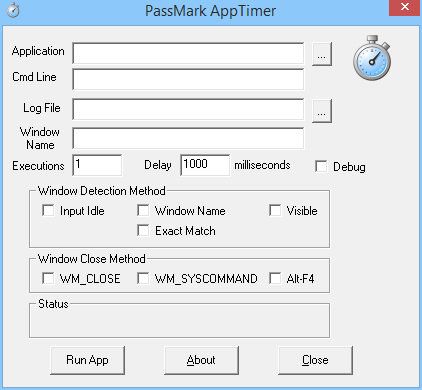Select the Delay milliseconds field

pyautogui.click(x=205, y=165)
